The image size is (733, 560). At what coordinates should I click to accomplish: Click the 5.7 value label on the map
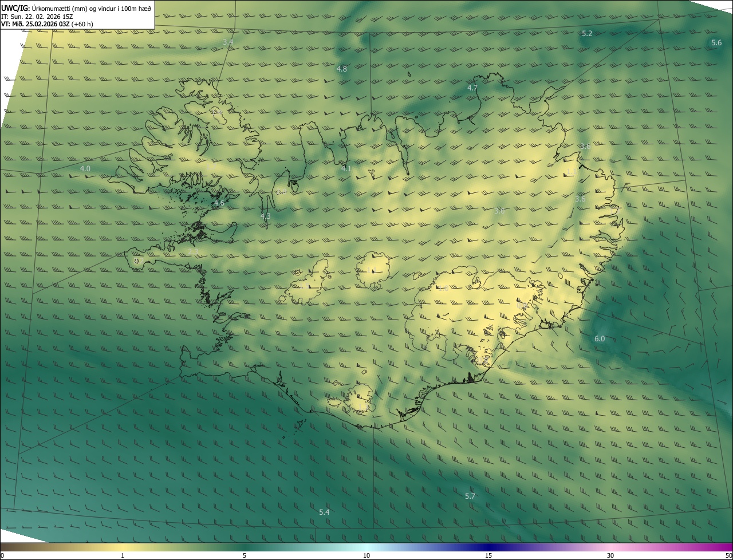click(470, 496)
